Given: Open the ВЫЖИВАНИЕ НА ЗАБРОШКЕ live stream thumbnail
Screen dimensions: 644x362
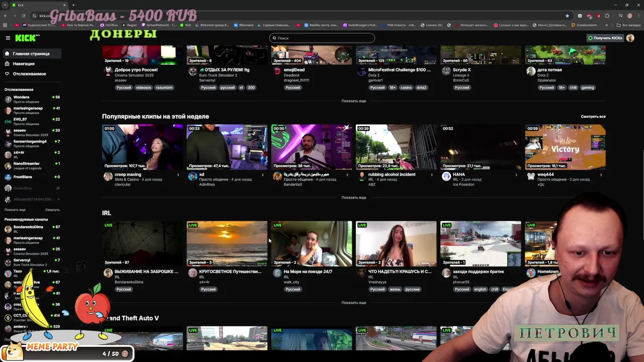Looking at the screenshot, I should [142, 244].
